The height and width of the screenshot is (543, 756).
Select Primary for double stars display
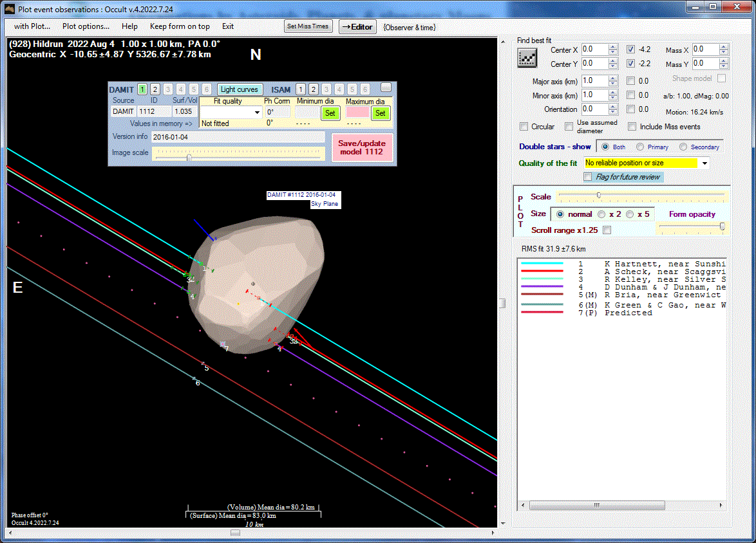tap(640, 147)
